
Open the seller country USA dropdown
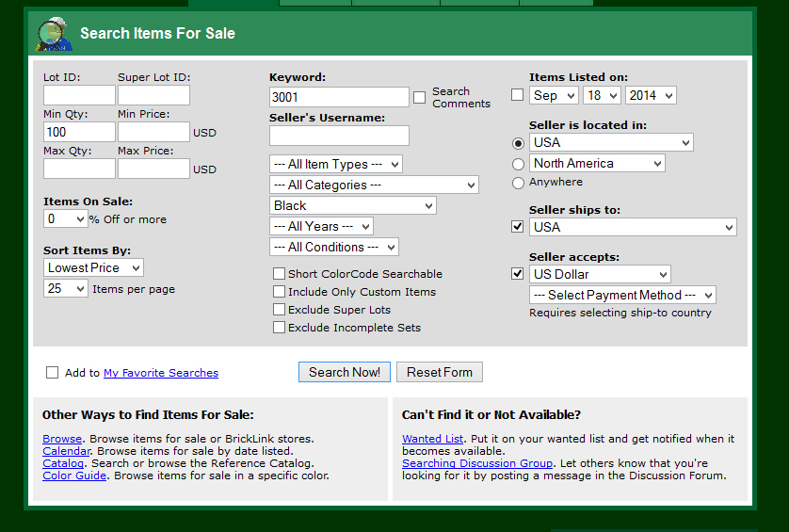point(611,142)
